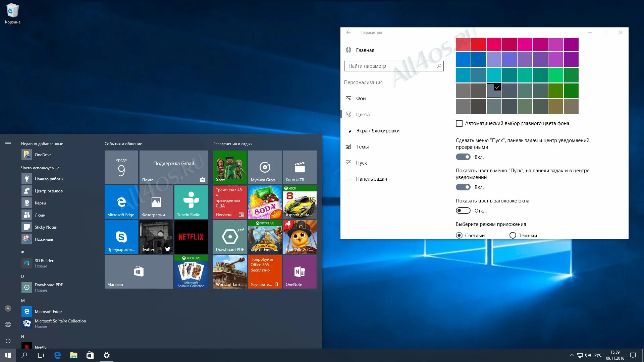The image size is (644, 362).
Task: Go to Главная settings page
Action: (365, 50)
